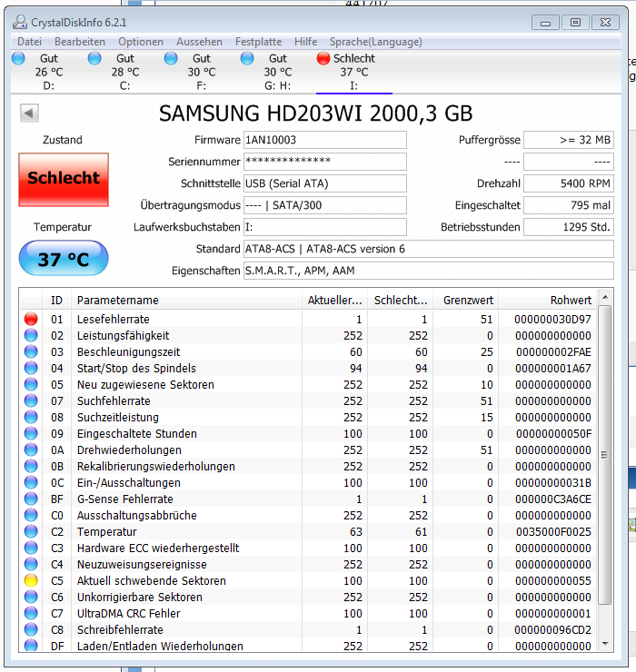Click blue status icon for Unkorrigierbare Sektoren
636x672 pixels.
click(31, 597)
